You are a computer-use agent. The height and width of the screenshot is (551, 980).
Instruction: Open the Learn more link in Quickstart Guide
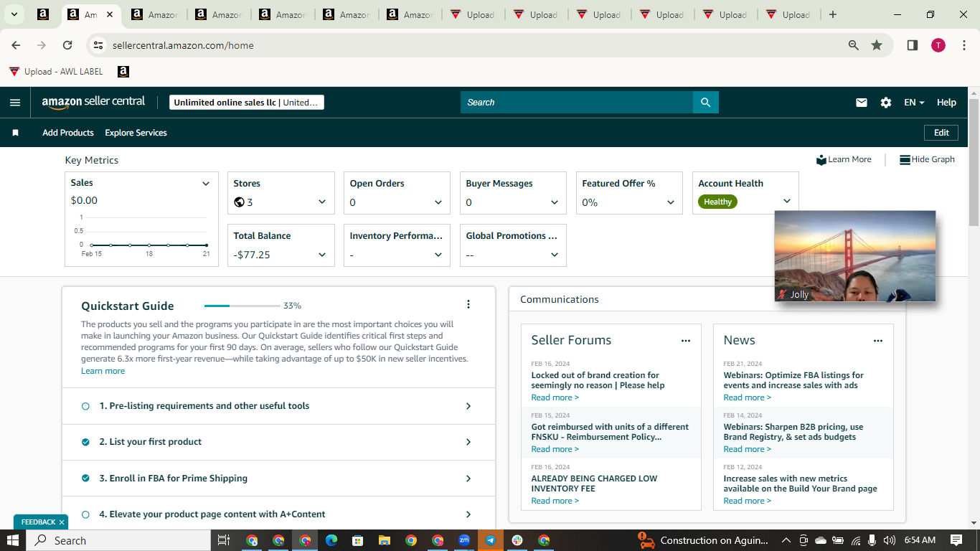tap(103, 371)
